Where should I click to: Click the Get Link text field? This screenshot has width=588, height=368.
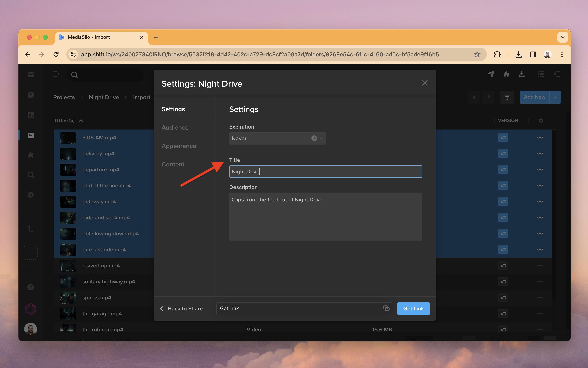(304, 308)
